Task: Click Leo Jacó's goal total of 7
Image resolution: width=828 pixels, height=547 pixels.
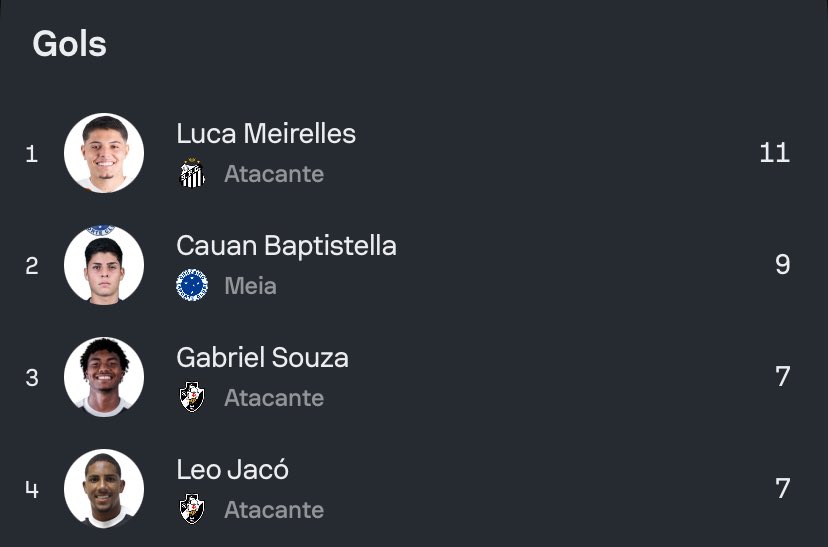Action: click(782, 489)
